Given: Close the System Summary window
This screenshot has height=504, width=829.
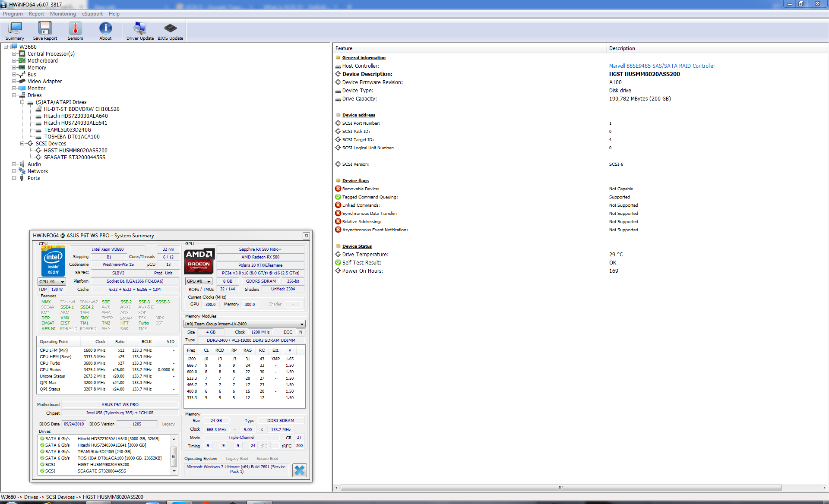Looking at the screenshot, I should [x=306, y=236].
